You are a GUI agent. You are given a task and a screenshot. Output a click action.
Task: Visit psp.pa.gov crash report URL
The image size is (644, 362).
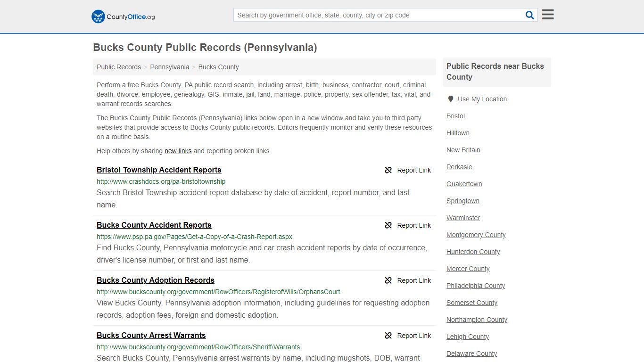(x=194, y=237)
